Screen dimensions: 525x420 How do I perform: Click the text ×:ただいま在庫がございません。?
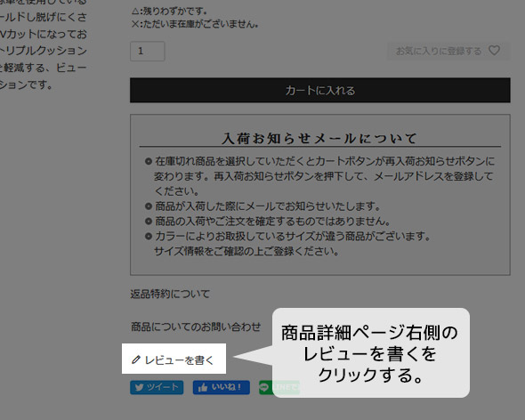point(195,24)
